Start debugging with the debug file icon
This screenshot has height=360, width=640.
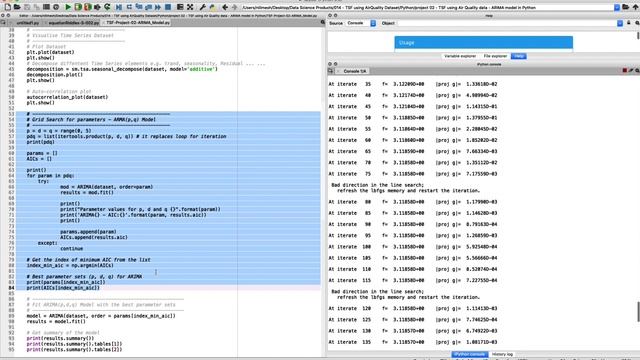pyautogui.click(x=119, y=7)
